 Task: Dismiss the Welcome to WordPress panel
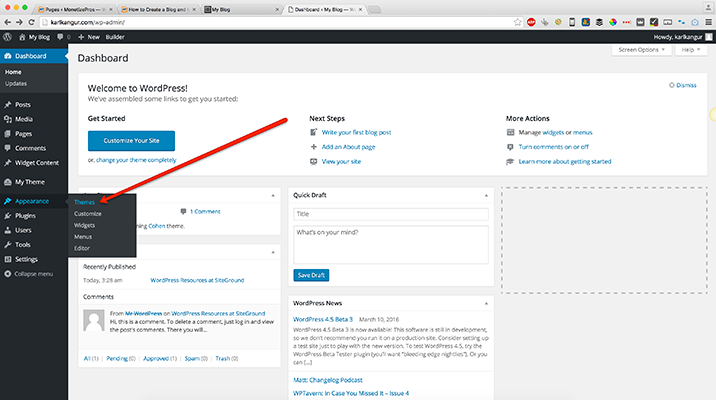coord(685,86)
